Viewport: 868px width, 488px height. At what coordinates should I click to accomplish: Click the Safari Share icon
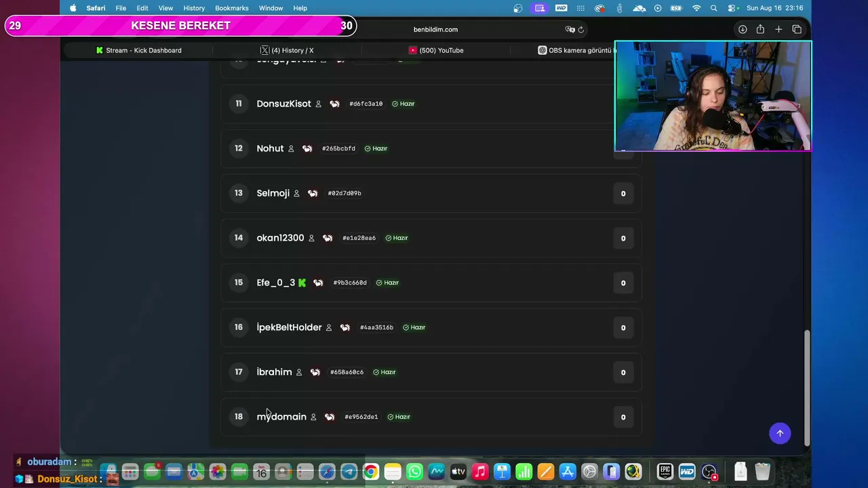click(760, 29)
